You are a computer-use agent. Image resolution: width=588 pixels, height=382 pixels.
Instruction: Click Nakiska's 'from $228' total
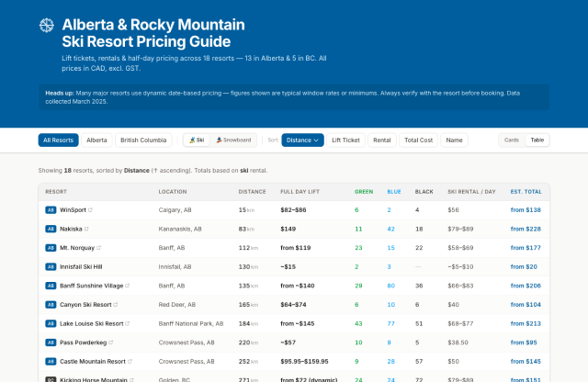click(526, 229)
